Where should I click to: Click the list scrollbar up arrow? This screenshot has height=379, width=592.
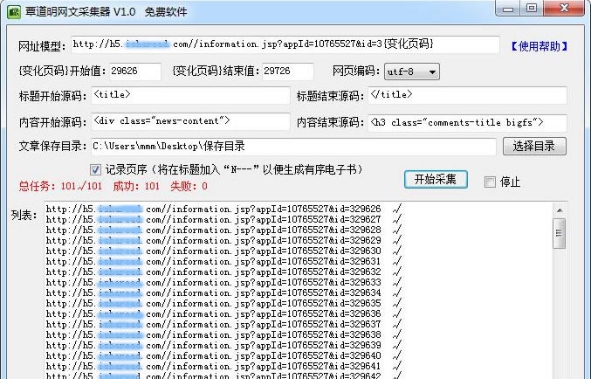pos(560,210)
